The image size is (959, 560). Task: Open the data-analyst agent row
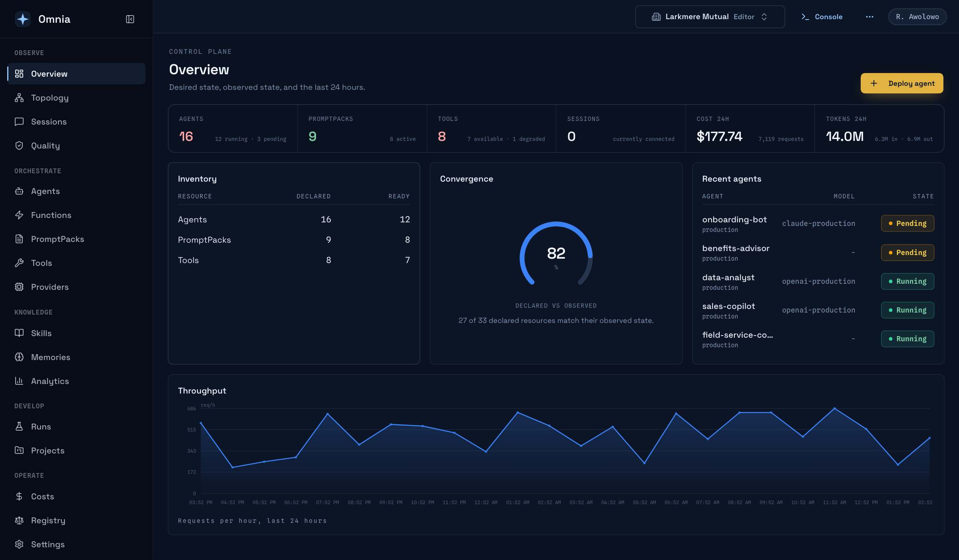(818, 282)
